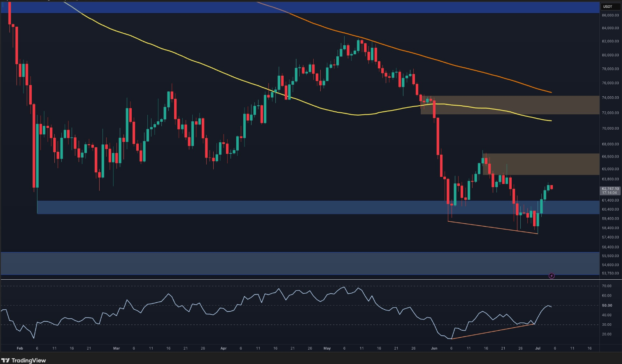
Task: Click the RSI 70.00 scale label
Action: (606, 286)
